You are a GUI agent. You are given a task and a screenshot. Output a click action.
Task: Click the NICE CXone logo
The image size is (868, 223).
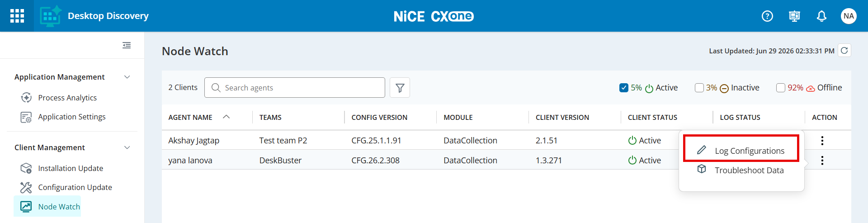(434, 16)
